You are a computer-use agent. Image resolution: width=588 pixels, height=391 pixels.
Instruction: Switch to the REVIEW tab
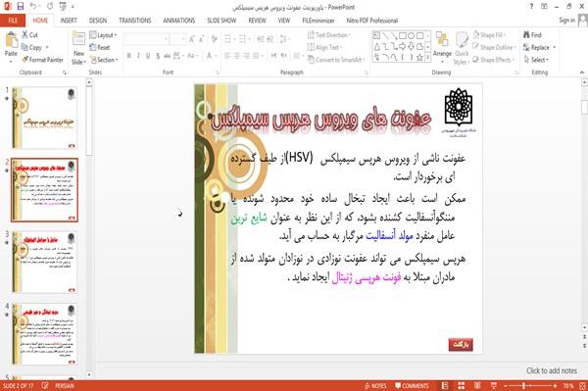pyautogui.click(x=257, y=21)
